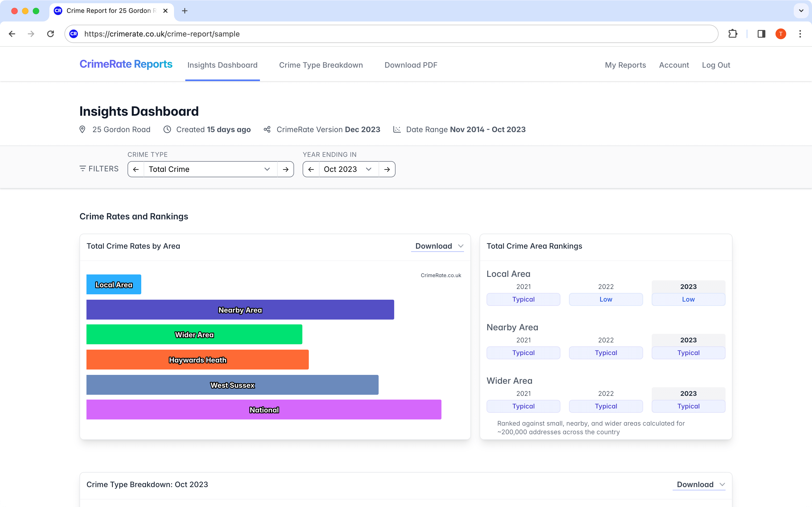Reload the page with refresh icon
Screen dimensions: 812x507
(x=51, y=34)
